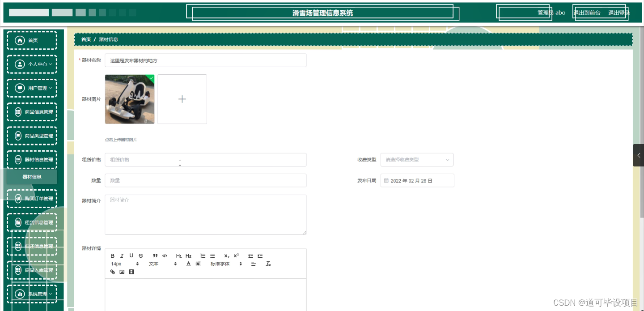The height and width of the screenshot is (311, 644).
Task: Toggle underline formatting in the editor
Action: (131, 256)
